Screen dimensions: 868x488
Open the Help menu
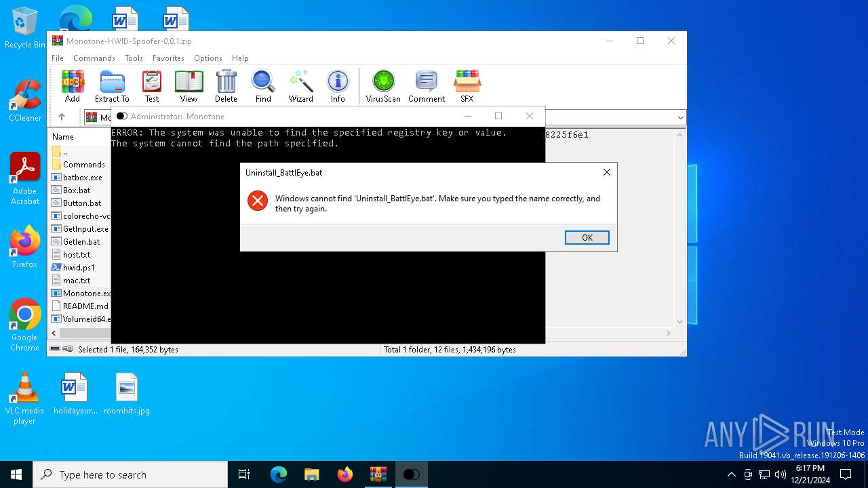[x=240, y=58]
